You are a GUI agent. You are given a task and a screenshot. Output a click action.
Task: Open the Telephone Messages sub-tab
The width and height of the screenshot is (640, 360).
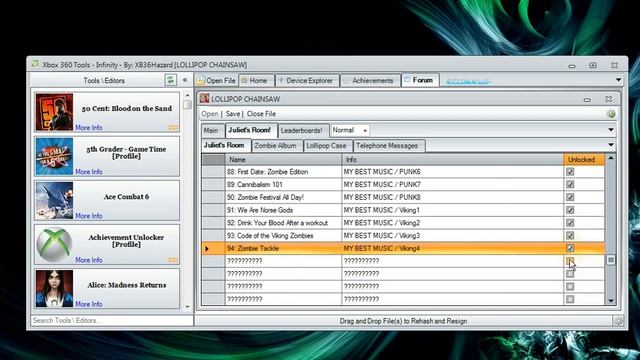click(388, 146)
